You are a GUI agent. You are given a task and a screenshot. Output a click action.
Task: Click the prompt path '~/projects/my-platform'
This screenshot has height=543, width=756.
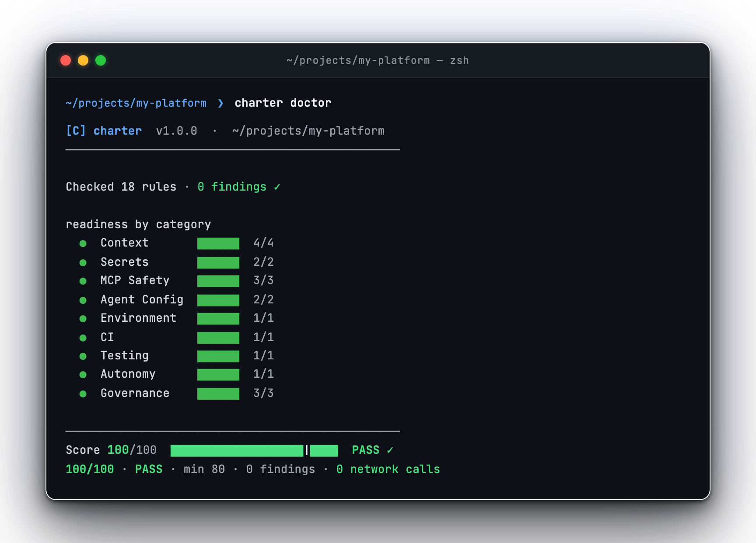tap(136, 103)
